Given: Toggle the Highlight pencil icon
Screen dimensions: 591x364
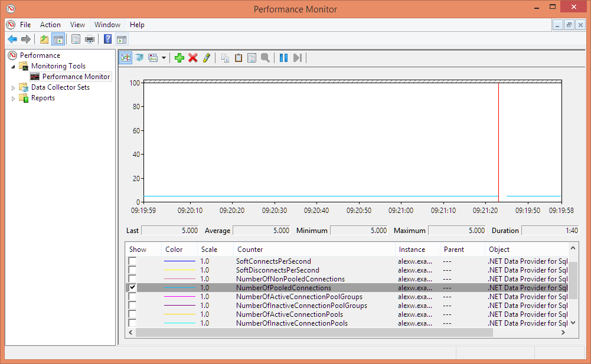Looking at the screenshot, I should point(207,58).
